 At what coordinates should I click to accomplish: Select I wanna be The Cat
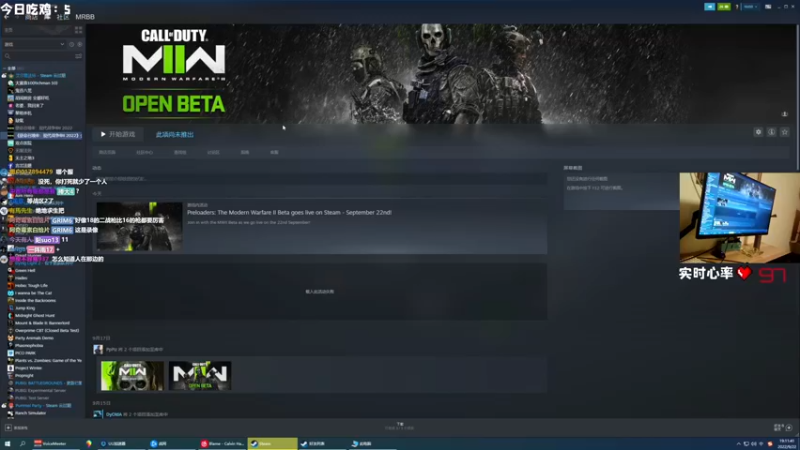point(33,293)
